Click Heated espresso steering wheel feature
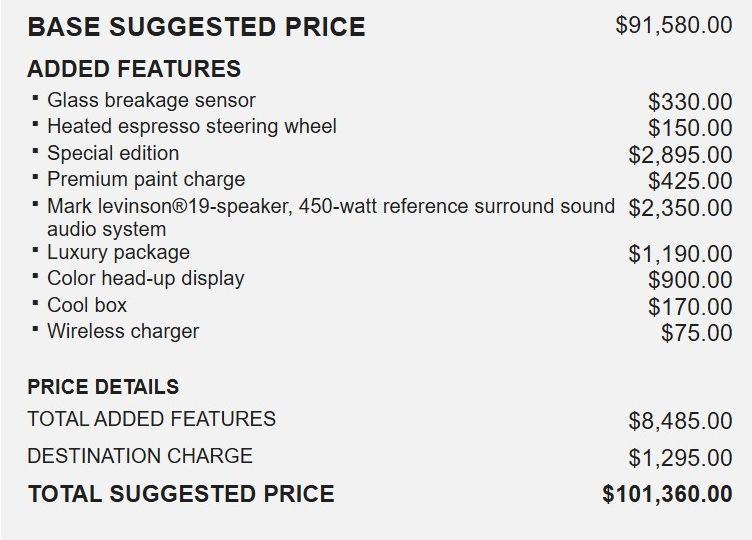Image resolution: width=752 pixels, height=540 pixels. pos(192,126)
